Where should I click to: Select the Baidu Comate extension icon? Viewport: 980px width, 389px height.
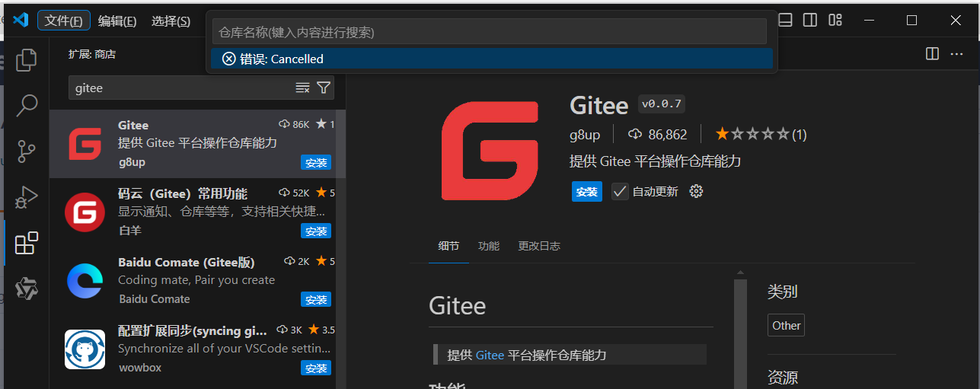click(x=85, y=280)
